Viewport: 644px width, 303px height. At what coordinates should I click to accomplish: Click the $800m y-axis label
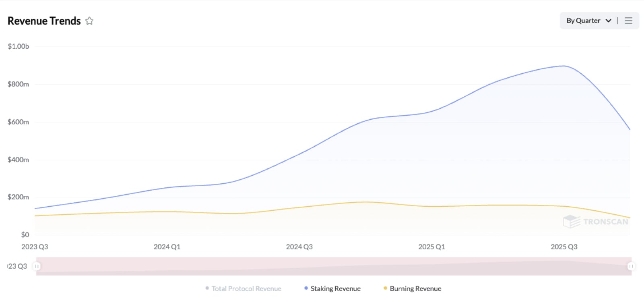pos(18,84)
